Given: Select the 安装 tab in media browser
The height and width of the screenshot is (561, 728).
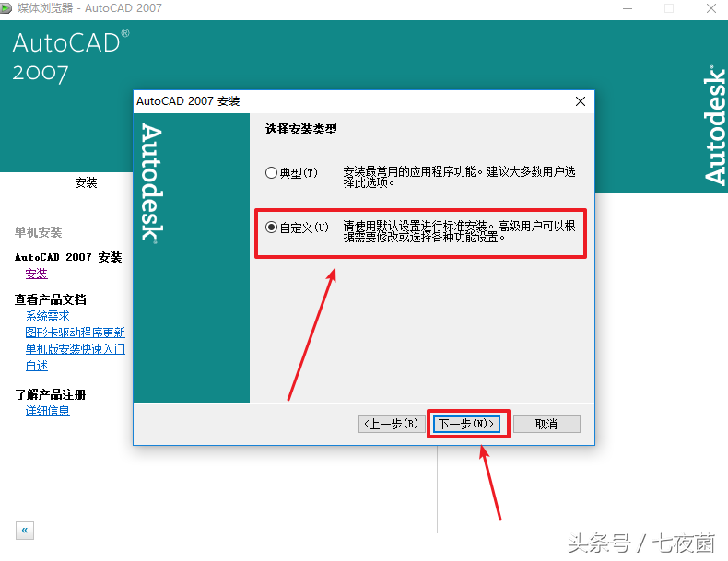Looking at the screenshot, I should coord(86,182).
